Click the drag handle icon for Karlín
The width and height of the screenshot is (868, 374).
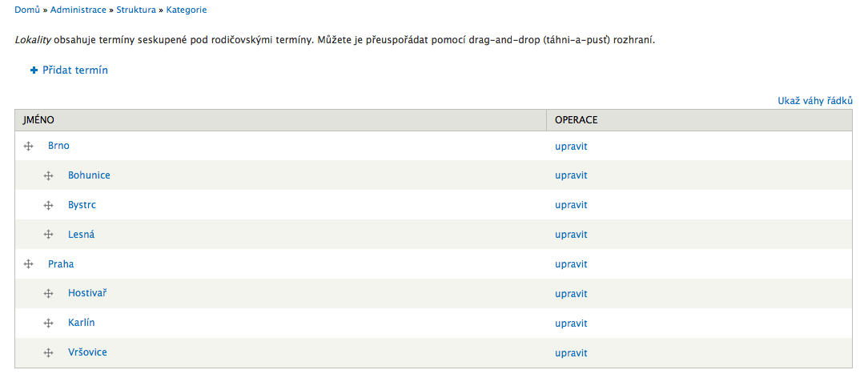49,323
